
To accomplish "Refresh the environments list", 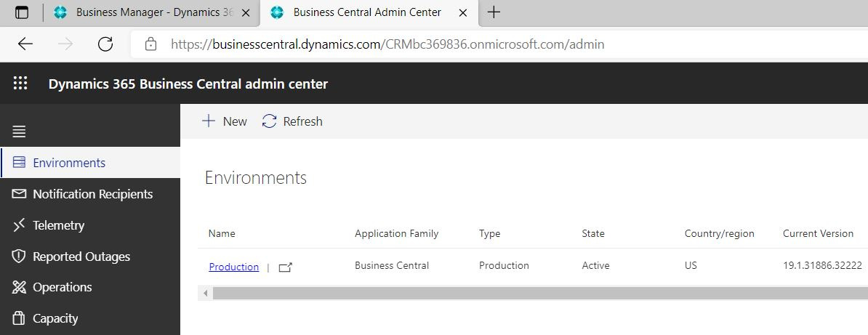I will (292, 121).
